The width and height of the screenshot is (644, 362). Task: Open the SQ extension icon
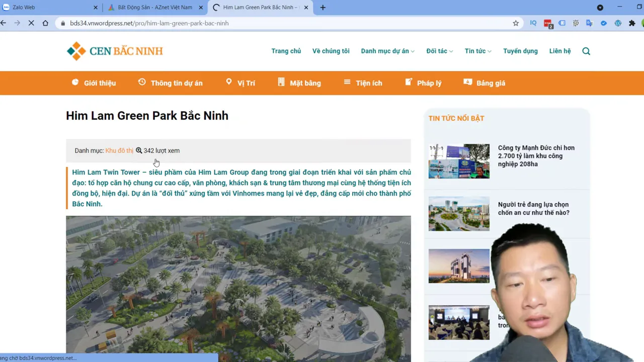pos(576,23)
